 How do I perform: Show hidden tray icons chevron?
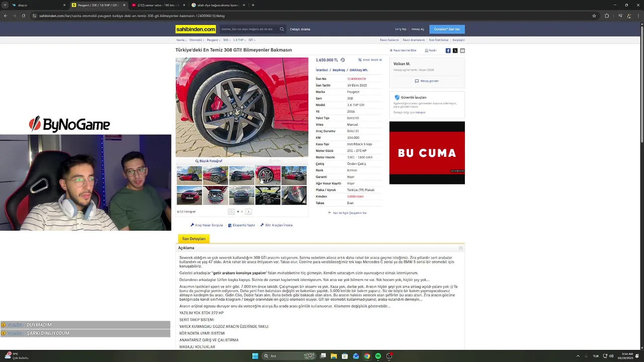[578, 356]
